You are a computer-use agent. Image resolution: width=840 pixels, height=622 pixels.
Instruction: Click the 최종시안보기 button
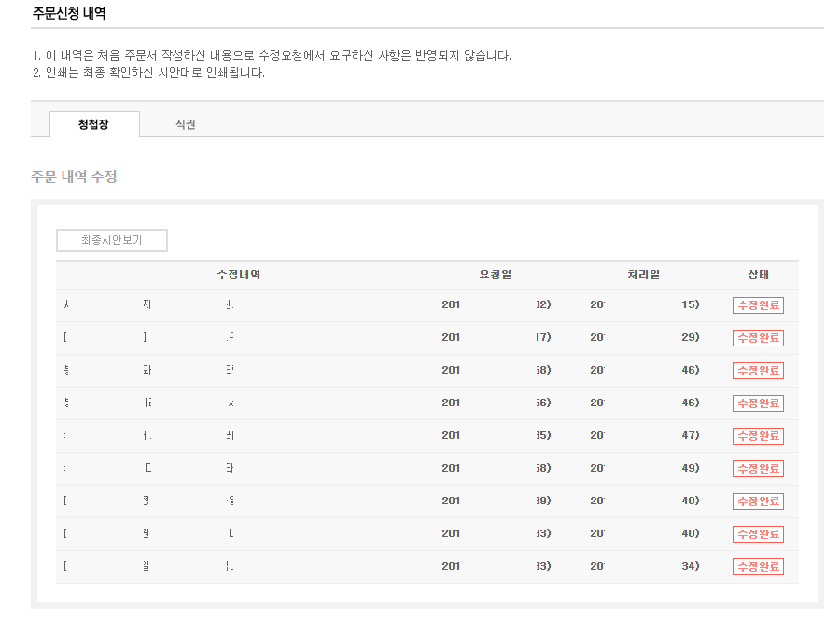click(x=112, y=241)
